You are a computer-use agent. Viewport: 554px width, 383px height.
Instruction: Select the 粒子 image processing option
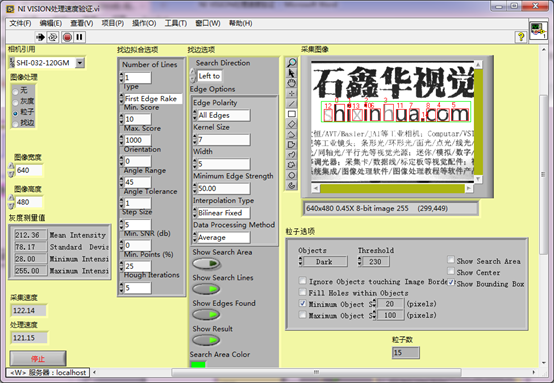tap(15, 113)
